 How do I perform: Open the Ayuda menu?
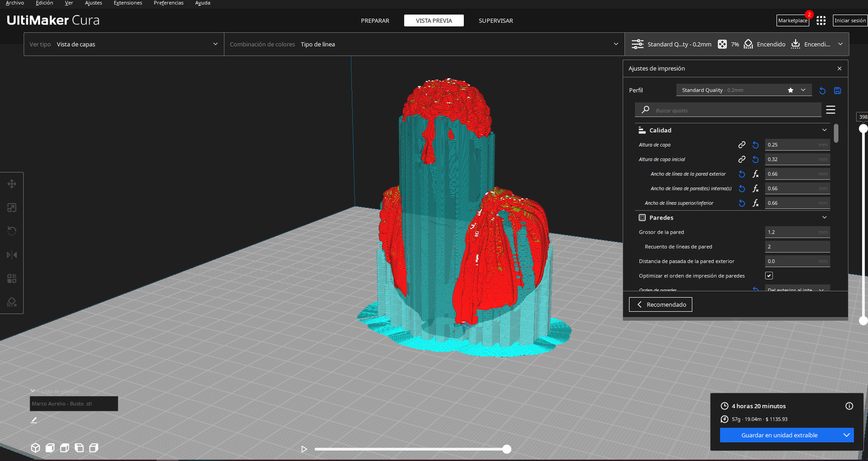(x=203, y=3)
